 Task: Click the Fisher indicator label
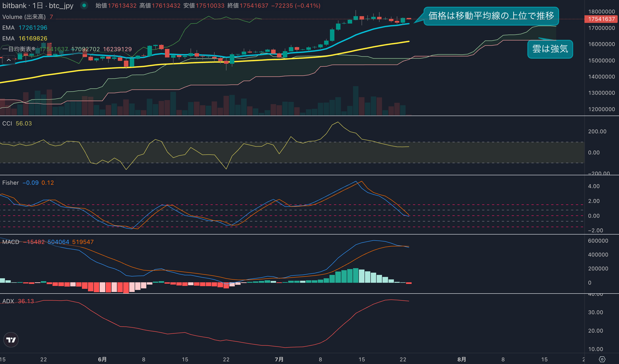11,182
